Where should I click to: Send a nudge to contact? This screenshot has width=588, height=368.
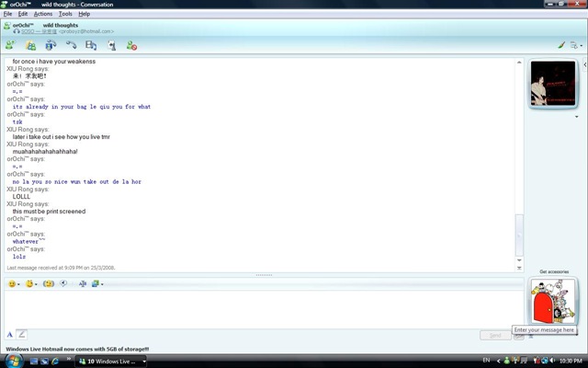pos(49,284)
